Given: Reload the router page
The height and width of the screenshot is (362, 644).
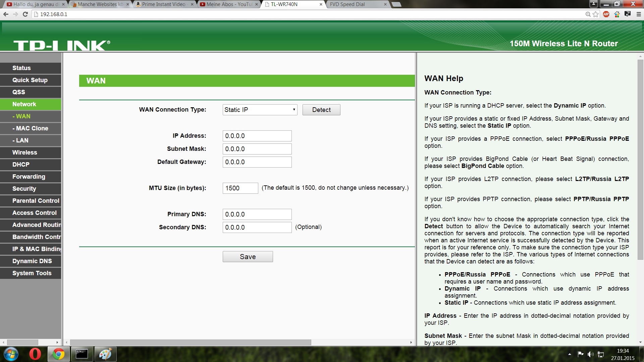Looking at the screenshot, I should point(25,14).
